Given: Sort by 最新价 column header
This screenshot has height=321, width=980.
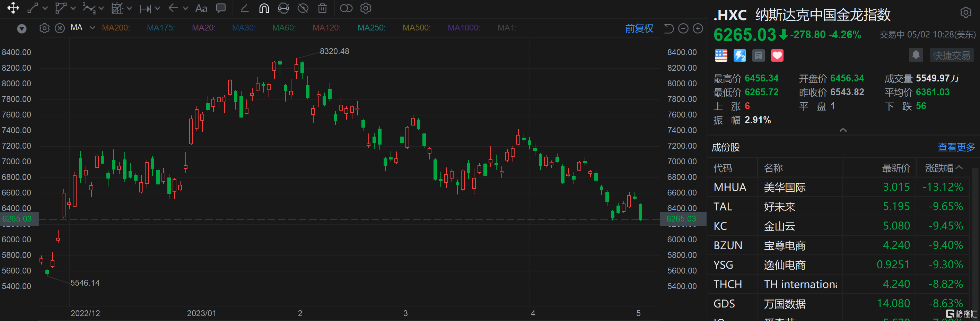Looking at the screenshot, I should click(896, 168).
